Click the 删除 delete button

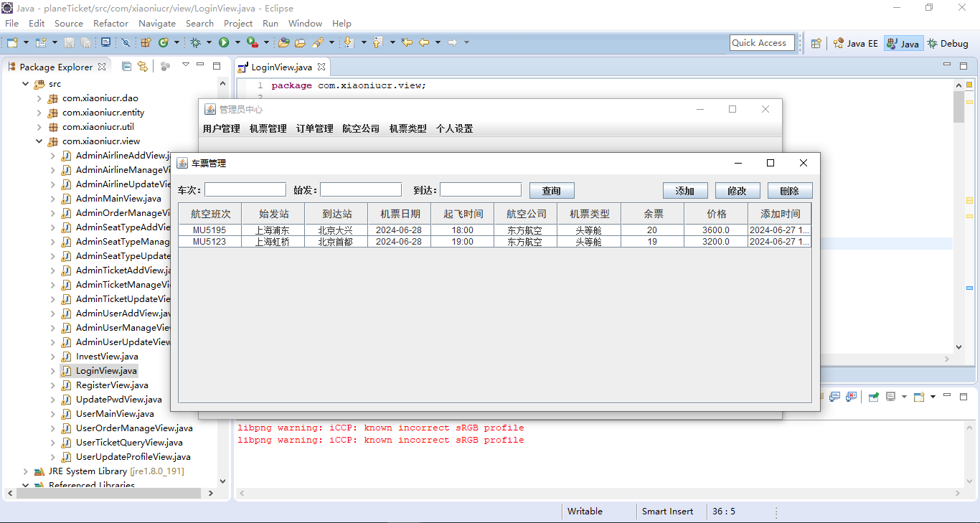(790, 191)
